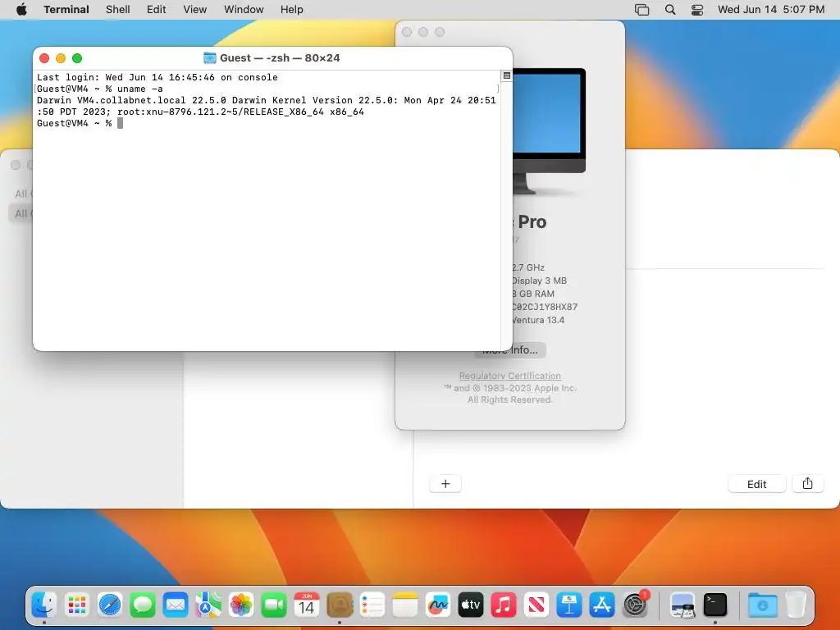Open Control Center in menu bar

click(697, 10)
